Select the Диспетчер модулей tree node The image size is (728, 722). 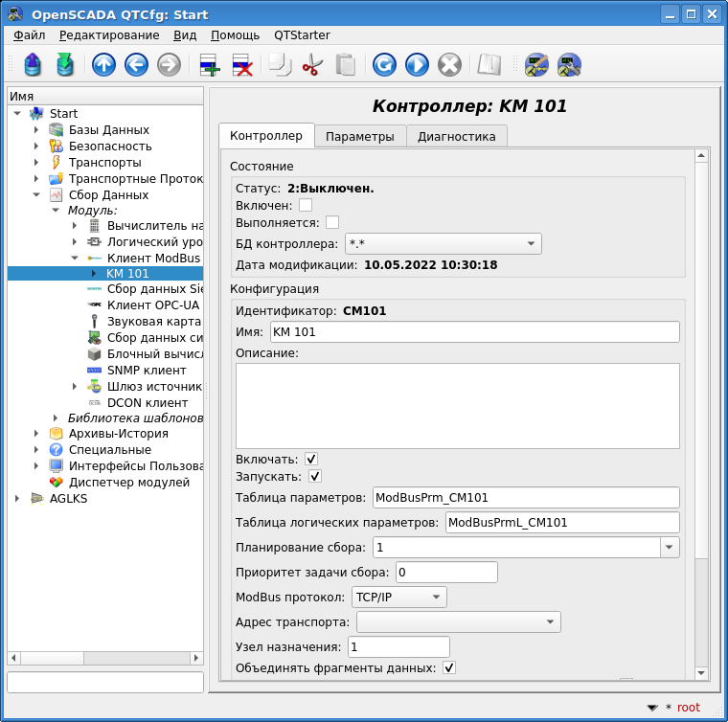click(x=129, y=483)
